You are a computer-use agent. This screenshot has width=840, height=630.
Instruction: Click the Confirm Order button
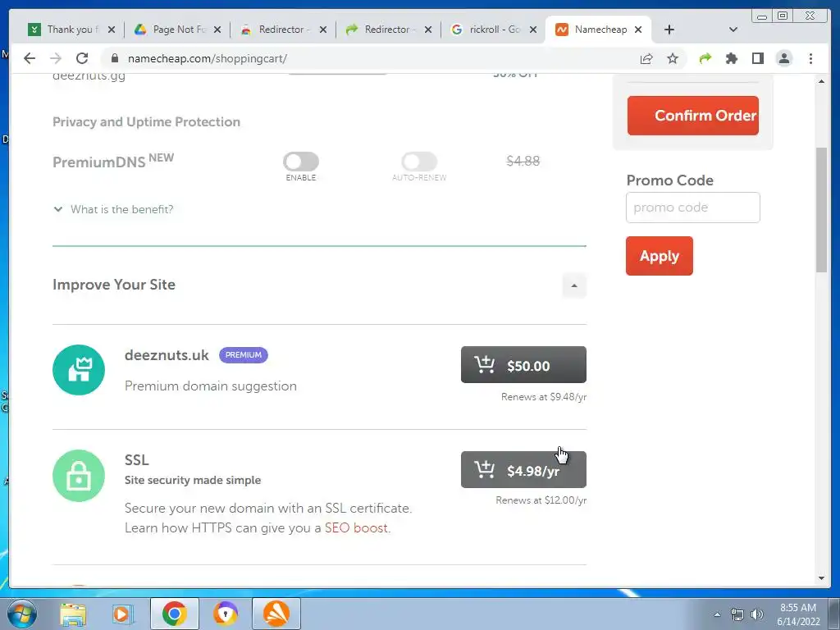(692, 116)
